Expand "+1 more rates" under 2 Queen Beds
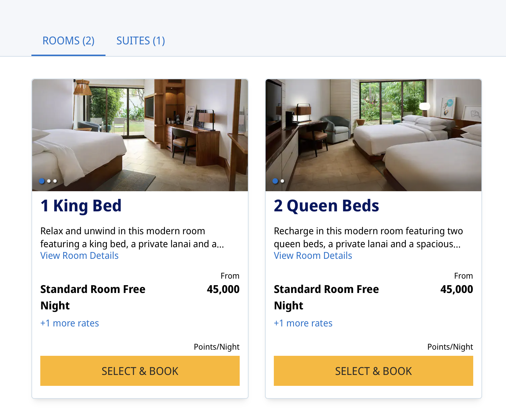The image size is (506, 420). [x=303, y=323]
